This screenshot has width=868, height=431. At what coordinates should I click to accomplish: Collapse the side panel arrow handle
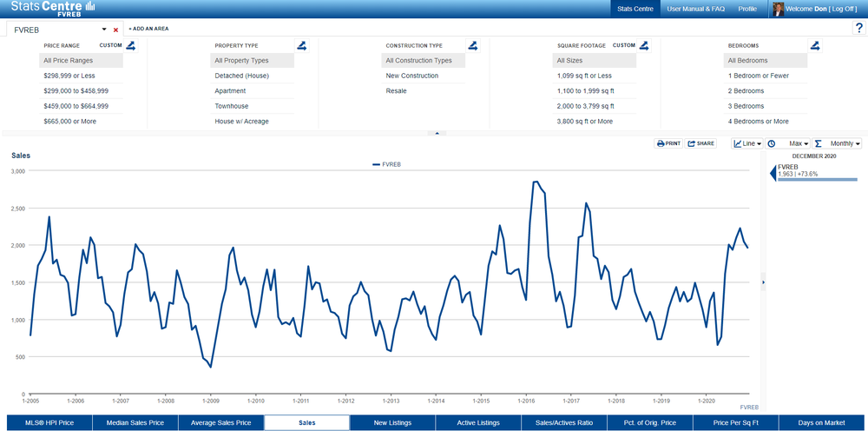(764, 282)
